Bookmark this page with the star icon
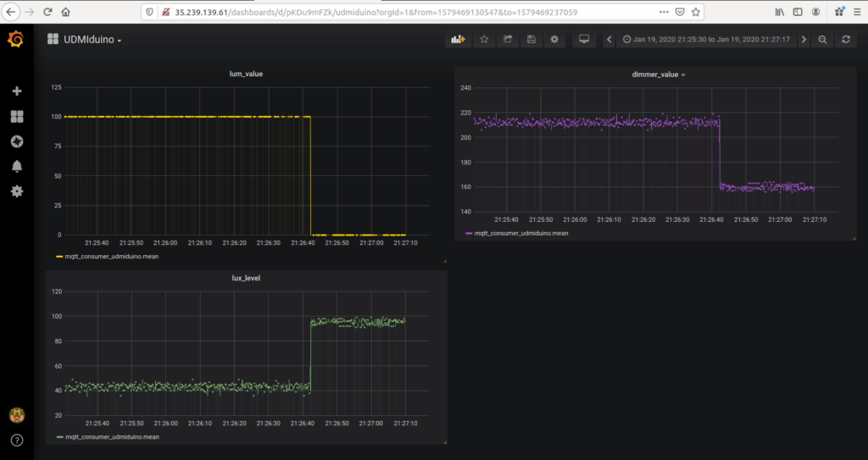 [696, 12]
